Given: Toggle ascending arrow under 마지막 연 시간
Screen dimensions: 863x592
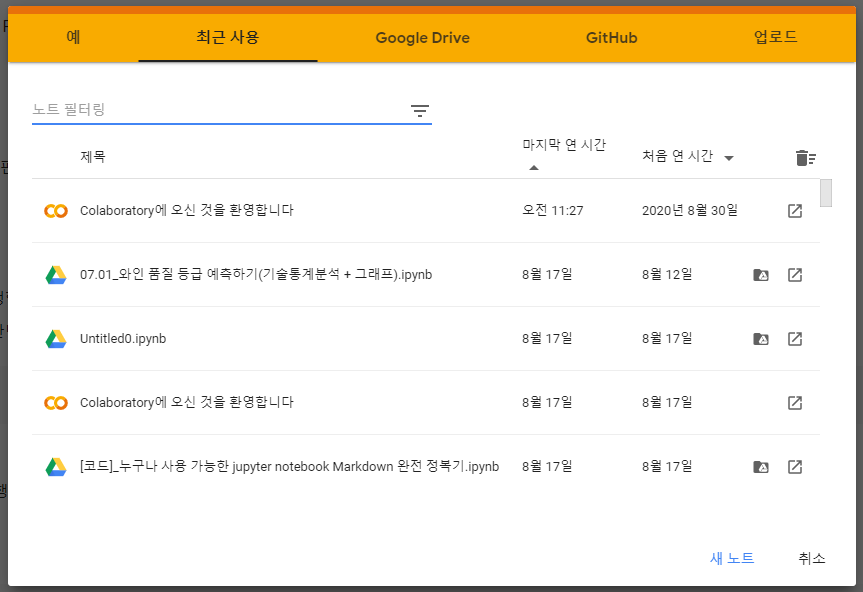Looking at the screenshot, I should coord(533,167).
